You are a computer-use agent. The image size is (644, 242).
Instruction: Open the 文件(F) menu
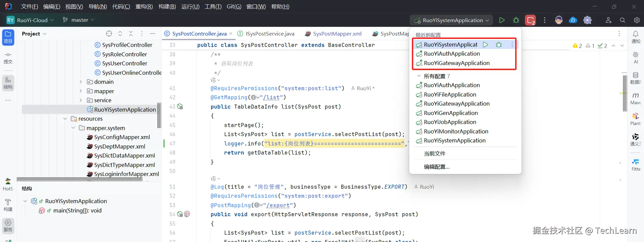30,6
